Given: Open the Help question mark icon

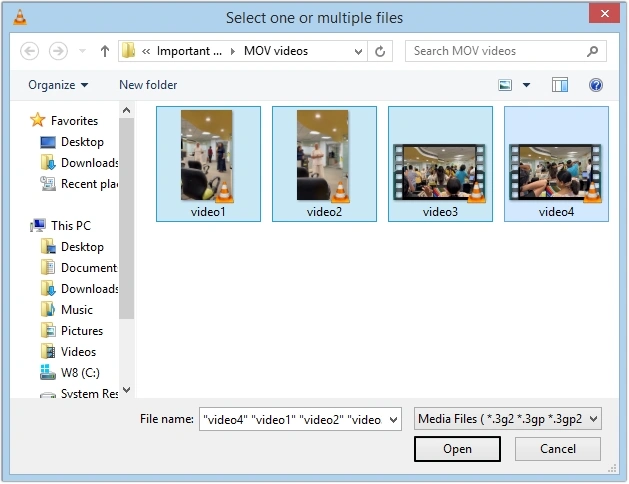Looking at the screenshot, I should [596, 85].
